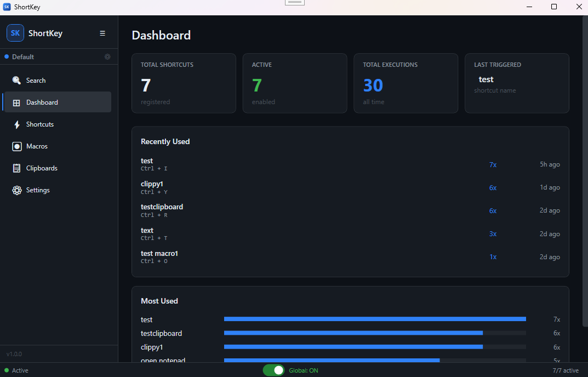Open the Settings gear icon in sidebar
Image resolution: width=588 pixels, height=377 pixels.
click(17, 190)
